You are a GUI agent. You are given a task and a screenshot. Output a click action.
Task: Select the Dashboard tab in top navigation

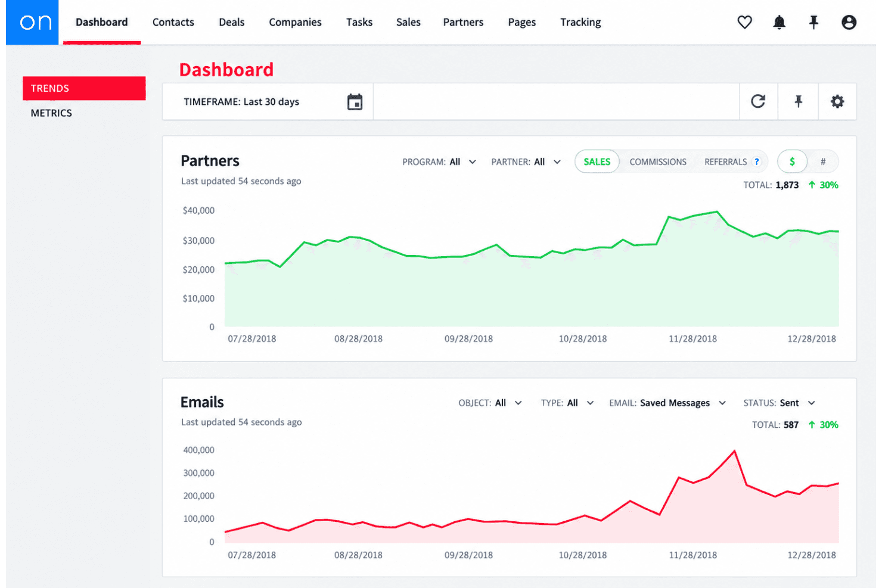102,22
